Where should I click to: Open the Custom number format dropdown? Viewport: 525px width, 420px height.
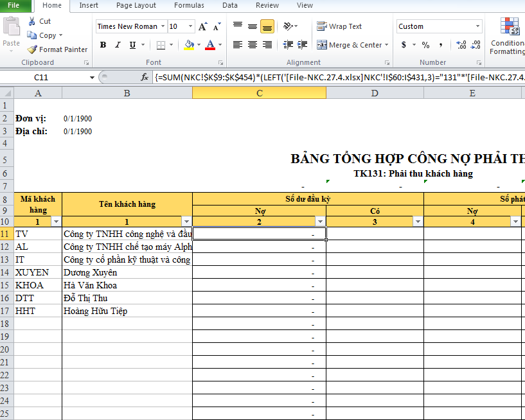coord(478,26)
